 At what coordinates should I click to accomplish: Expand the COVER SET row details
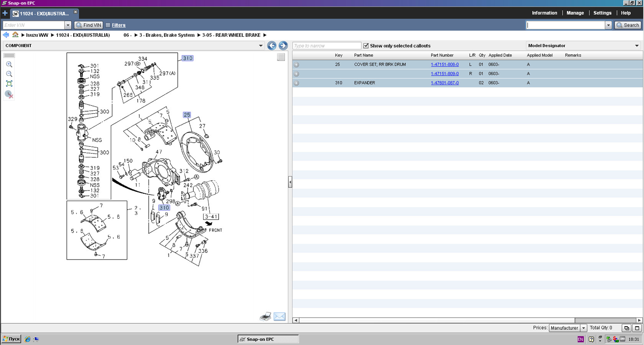click(296, 65)
